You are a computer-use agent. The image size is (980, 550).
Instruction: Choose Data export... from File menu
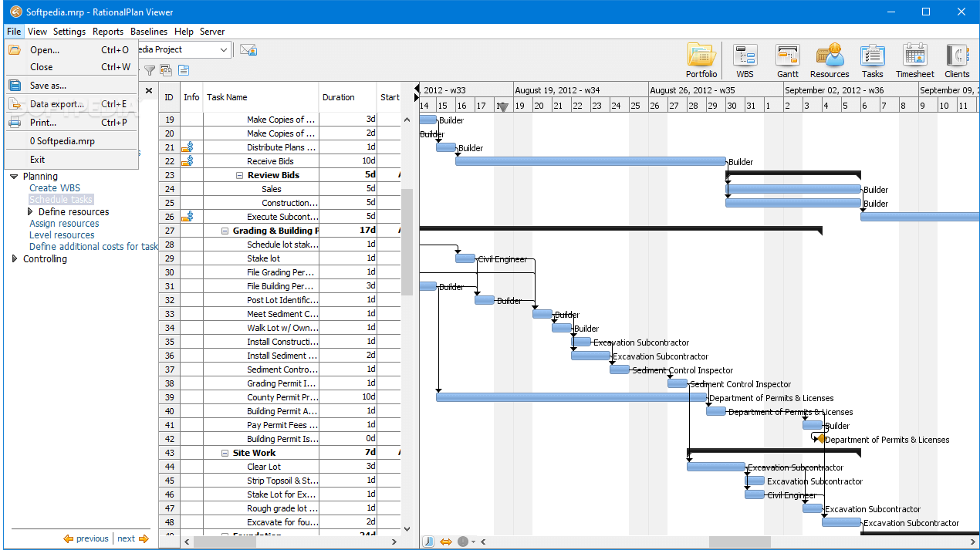click(x=72, y=104)
